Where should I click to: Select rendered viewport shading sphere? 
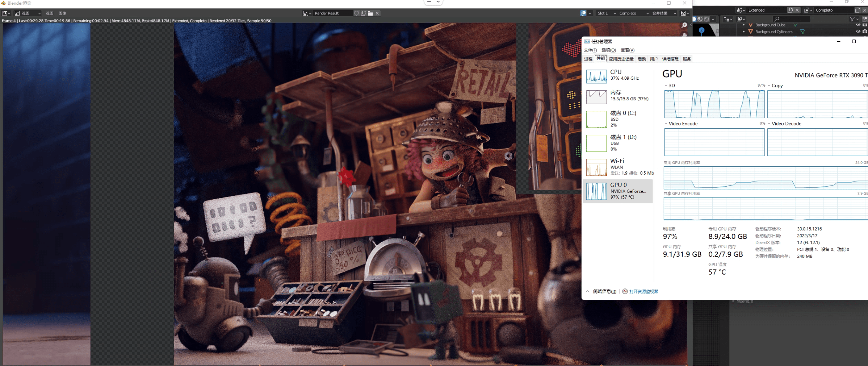706,19
